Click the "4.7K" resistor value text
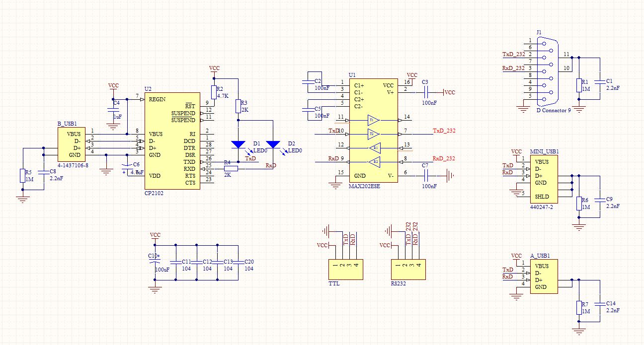Image resolution: width=644 pixels, height=345 pixels. click(223, 96)
